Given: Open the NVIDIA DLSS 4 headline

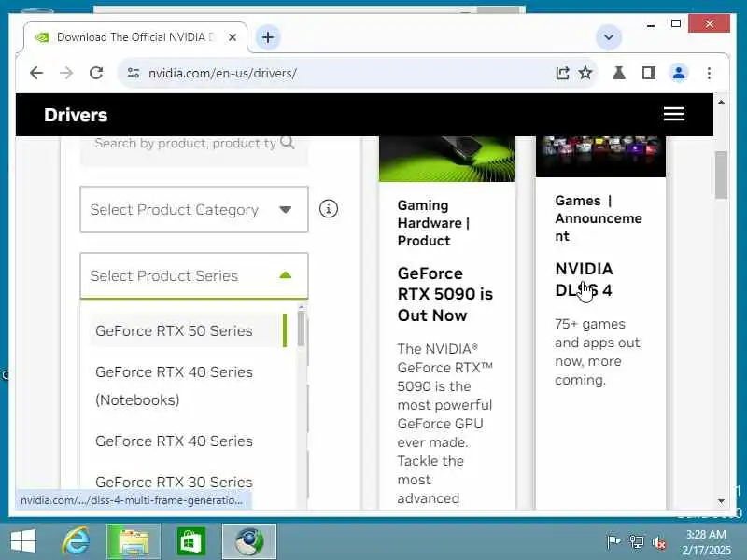Looking at the screenshot, I should pyautogui.click(x=585, y=279).
